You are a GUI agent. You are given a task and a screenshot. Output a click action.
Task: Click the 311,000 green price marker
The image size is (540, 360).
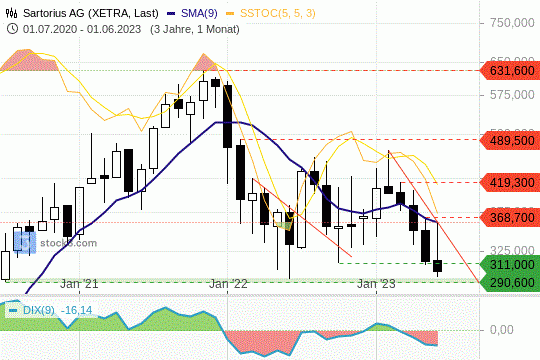[510, 265]
